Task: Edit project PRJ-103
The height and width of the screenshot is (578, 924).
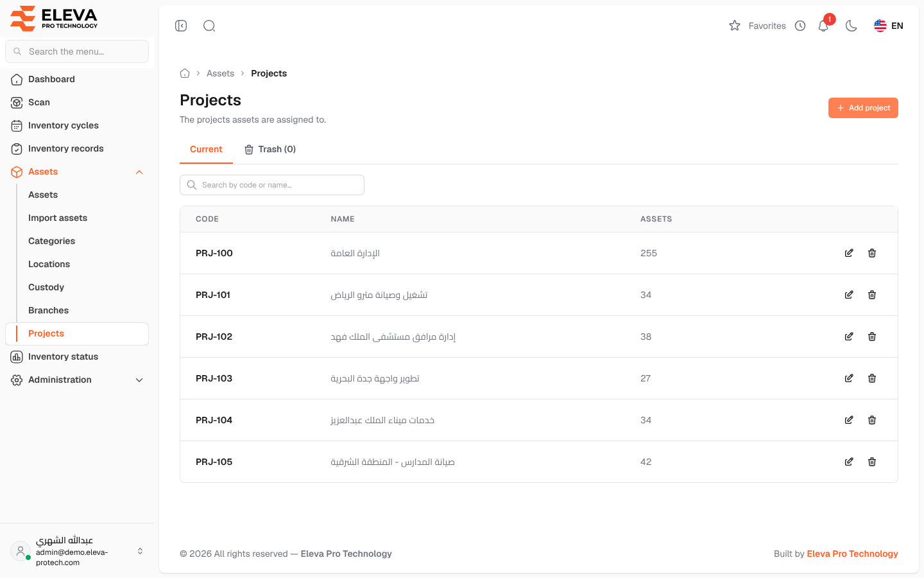Action: coord(849,378)
